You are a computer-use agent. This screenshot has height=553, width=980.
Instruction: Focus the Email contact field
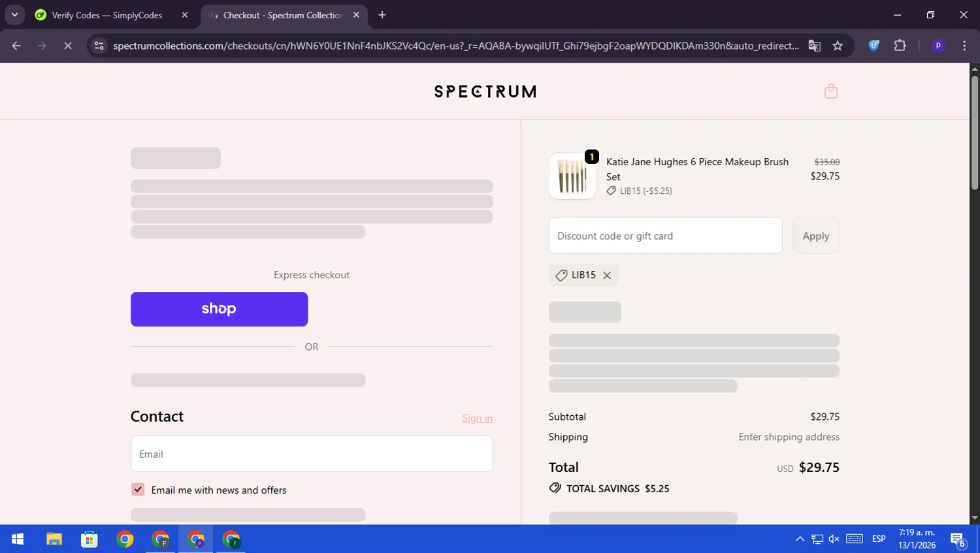point(312,454)
